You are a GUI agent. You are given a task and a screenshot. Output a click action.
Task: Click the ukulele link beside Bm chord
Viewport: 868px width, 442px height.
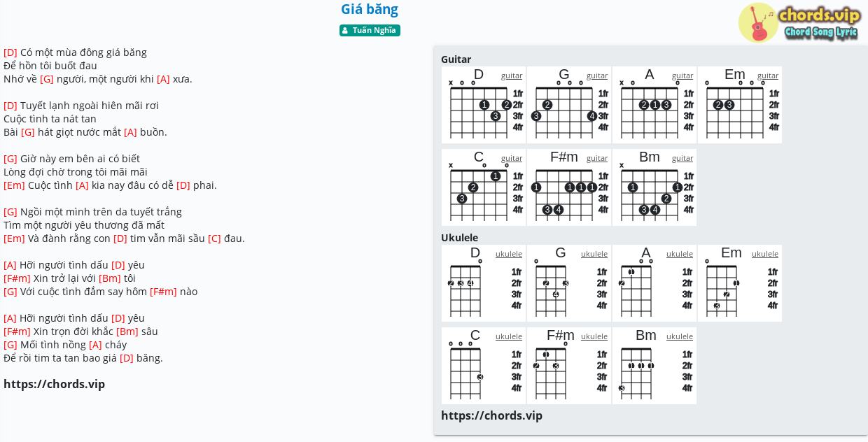coord(680,336)
